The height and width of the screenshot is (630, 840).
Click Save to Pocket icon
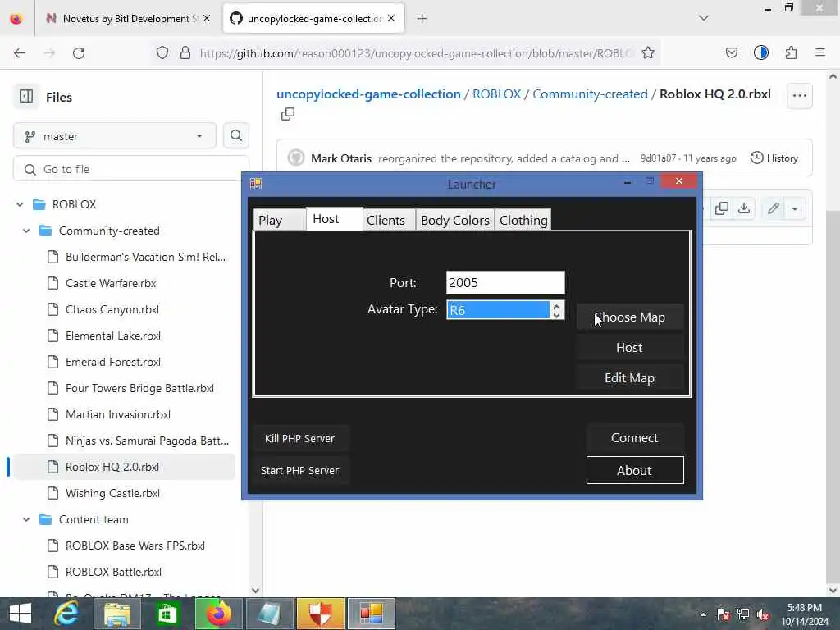pyautogui.click(x=731, y=52)
